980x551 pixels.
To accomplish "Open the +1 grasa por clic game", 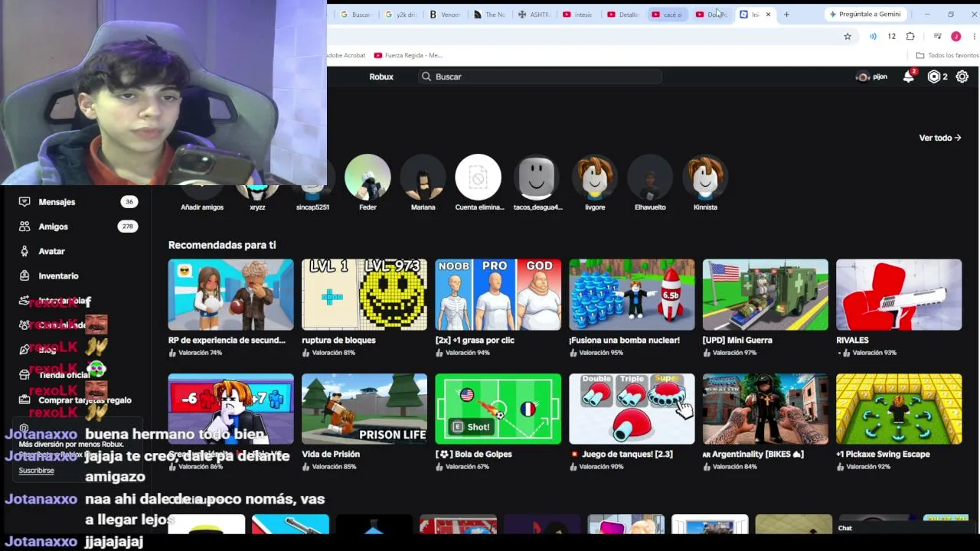I will tap(498, 295).
